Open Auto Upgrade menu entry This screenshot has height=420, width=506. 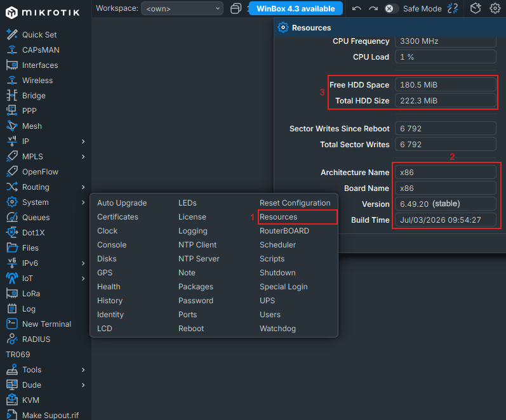[122, 203]
